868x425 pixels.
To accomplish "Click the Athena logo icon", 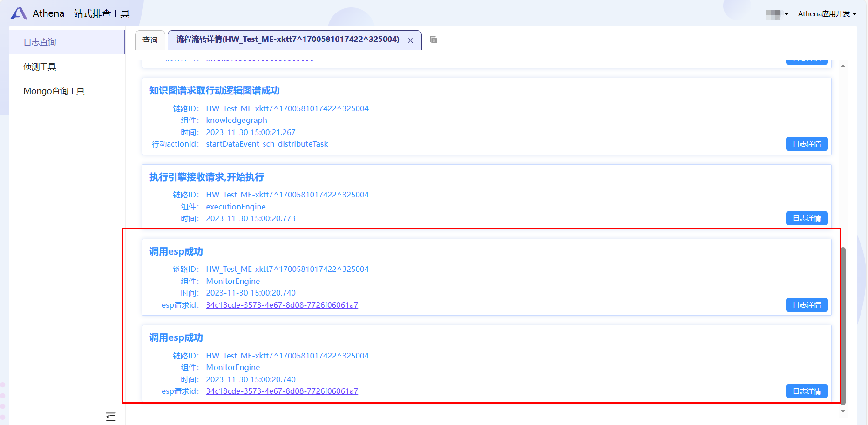I will (x=19, y=13).
